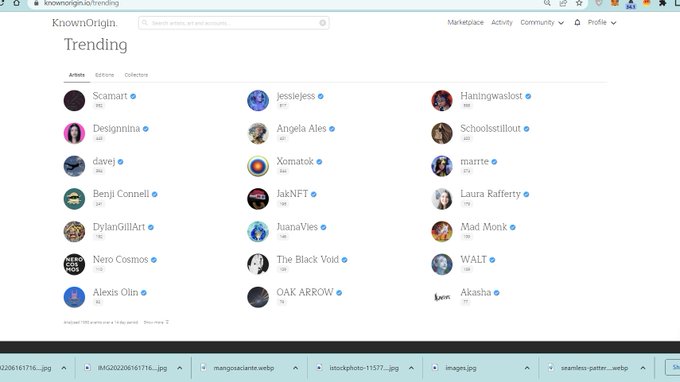Open the browser extensions puzzle icon
Image resolution: width=680 pixels, height=382 pixels.
coord(662,3)
